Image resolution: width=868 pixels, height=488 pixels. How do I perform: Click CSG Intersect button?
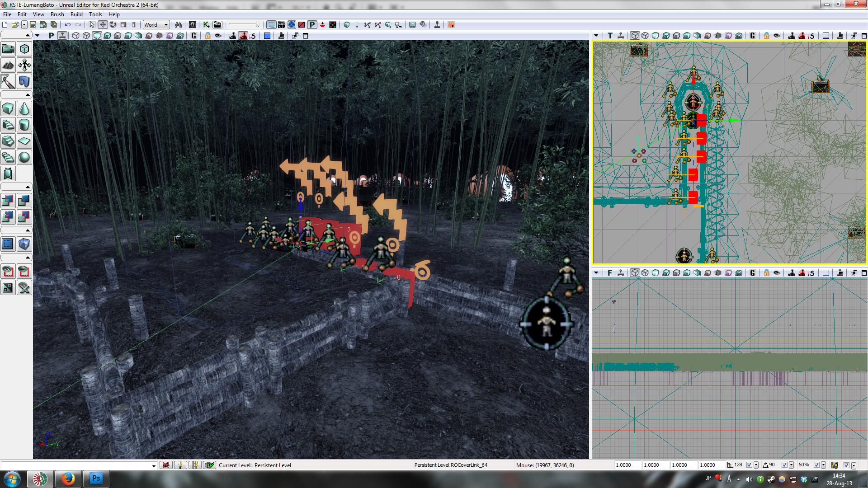tap(8, 217)
